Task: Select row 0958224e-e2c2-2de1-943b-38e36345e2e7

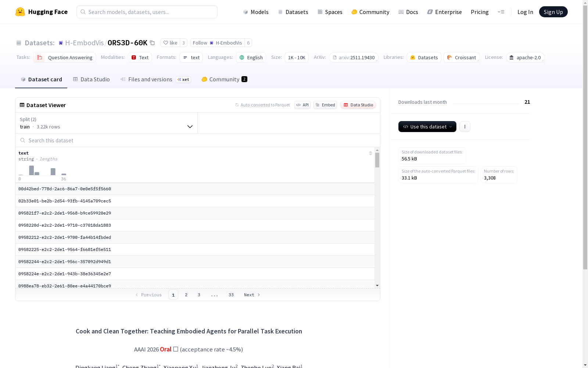Action: pos(195,274)
